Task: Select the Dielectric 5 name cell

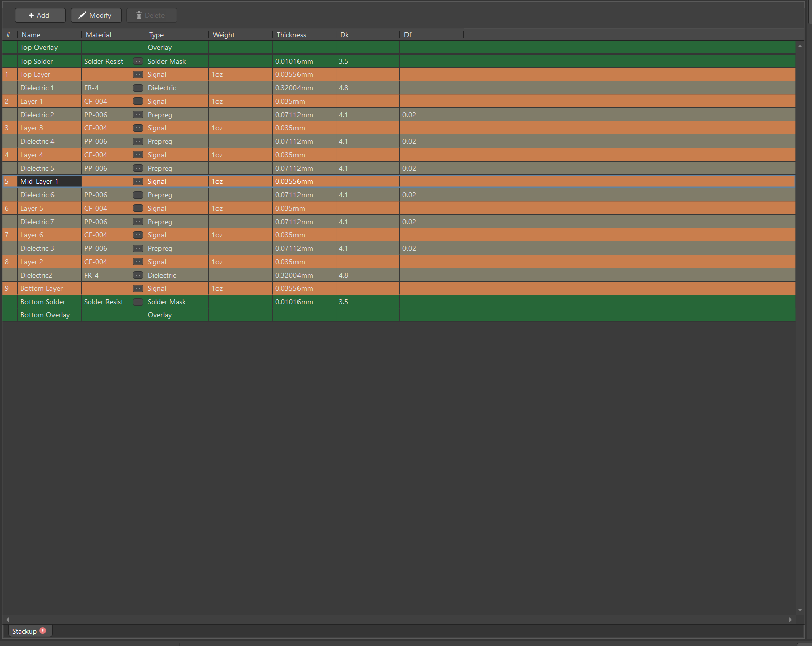Action: tap(49, 168)
